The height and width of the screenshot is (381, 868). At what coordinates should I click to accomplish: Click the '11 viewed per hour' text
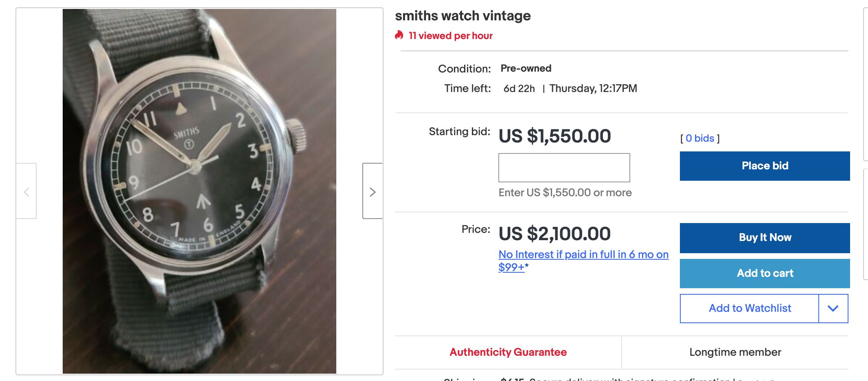click(450, 36)
